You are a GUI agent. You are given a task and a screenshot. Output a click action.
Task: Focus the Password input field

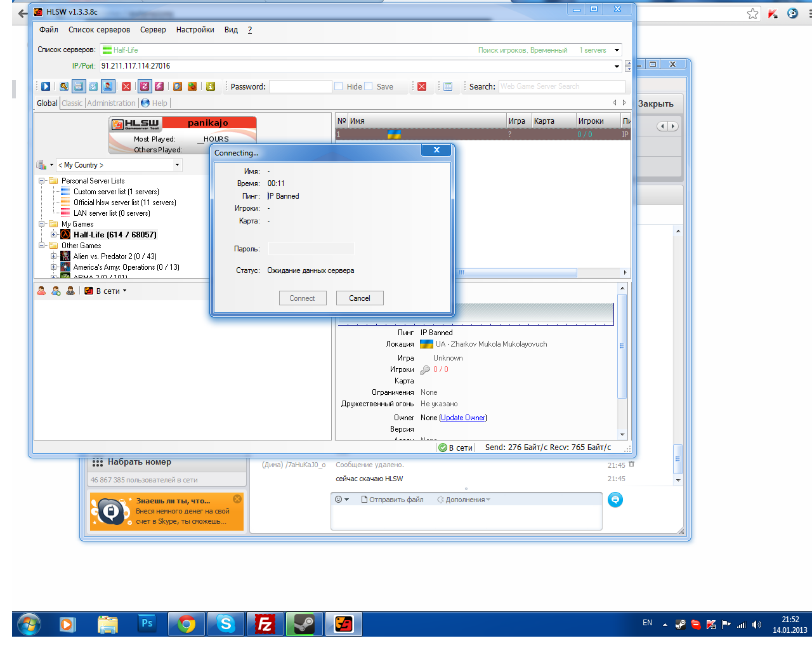[301, 86]
